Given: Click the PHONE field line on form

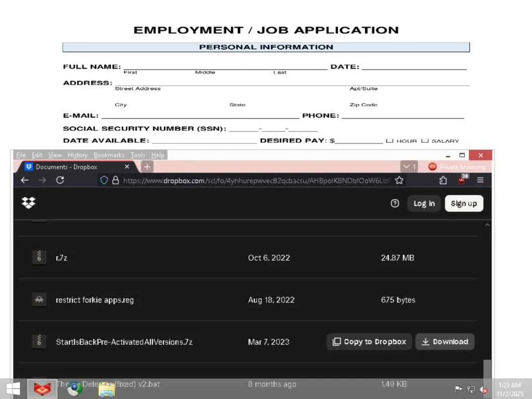Looking at the screenshot, I should pyautogui.click(x=403, y=115).
